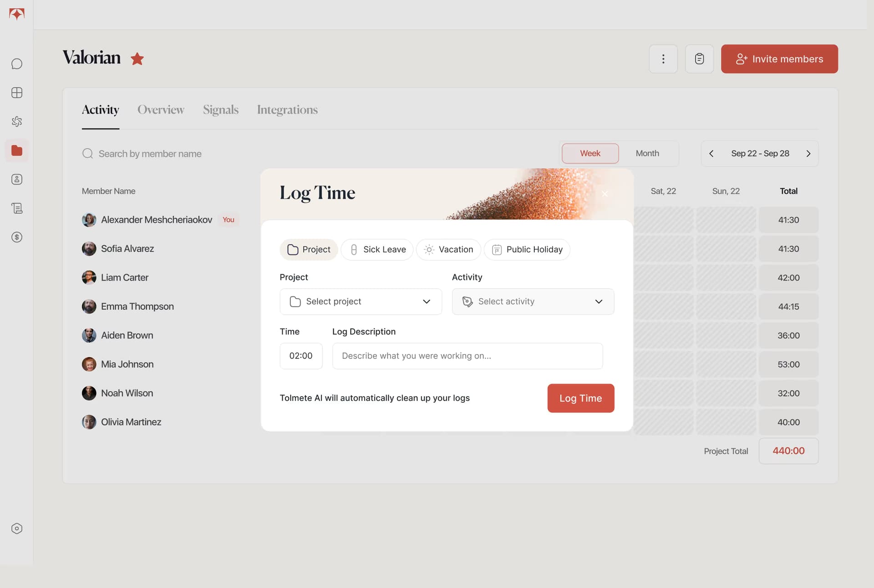This screenshot has width=874, height=588.
Task: Select the Sick Leave log type
Action: tap(377, 249)
